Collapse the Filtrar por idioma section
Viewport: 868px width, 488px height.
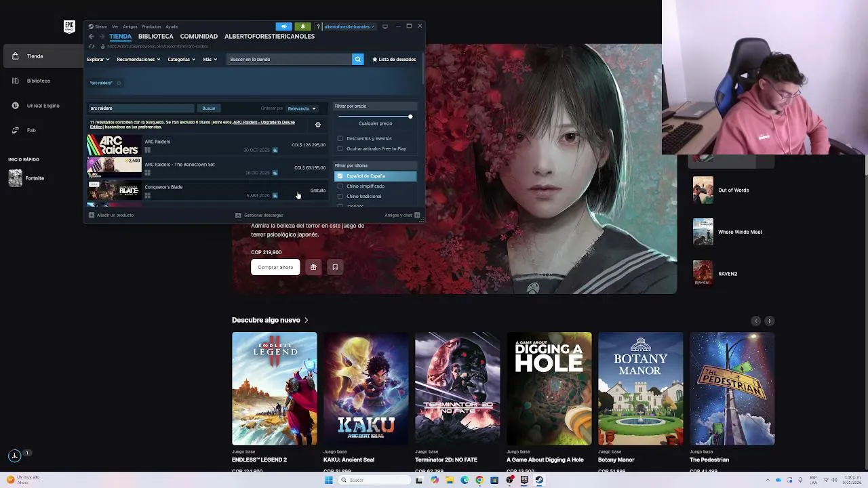pyautogui.click(x=374, y=165)
